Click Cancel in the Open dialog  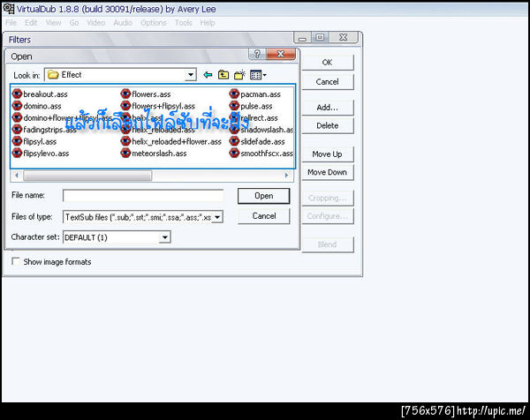(263, 216)
